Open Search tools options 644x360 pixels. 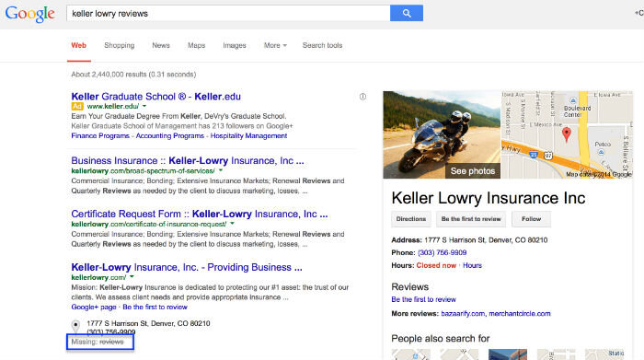pos(322,45)
